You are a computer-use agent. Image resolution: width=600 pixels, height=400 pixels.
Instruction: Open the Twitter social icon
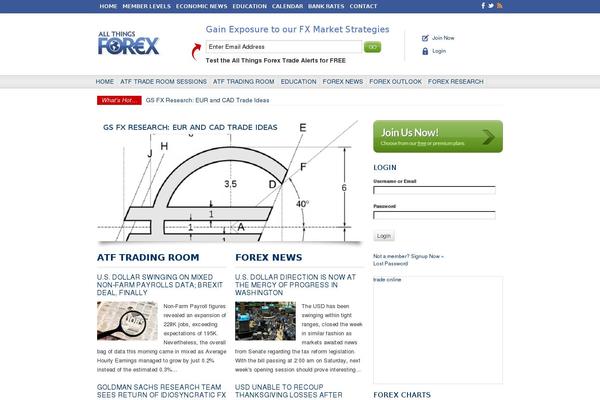pyautogui.click(x=491, y=6)
